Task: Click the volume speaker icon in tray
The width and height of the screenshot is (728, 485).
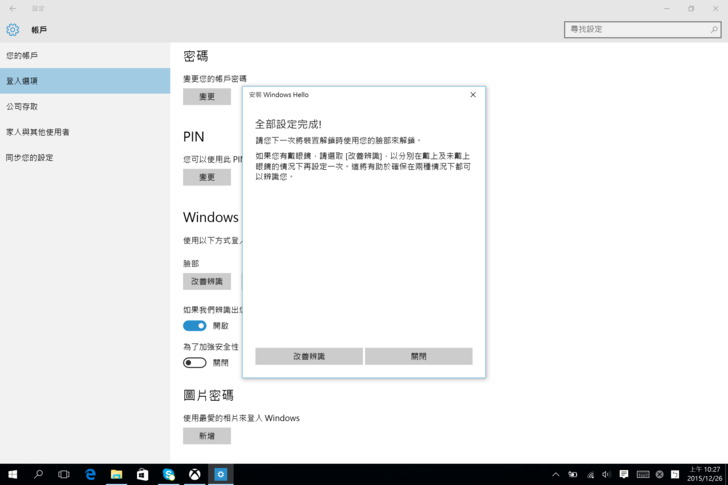Action: tap(606, 474)
